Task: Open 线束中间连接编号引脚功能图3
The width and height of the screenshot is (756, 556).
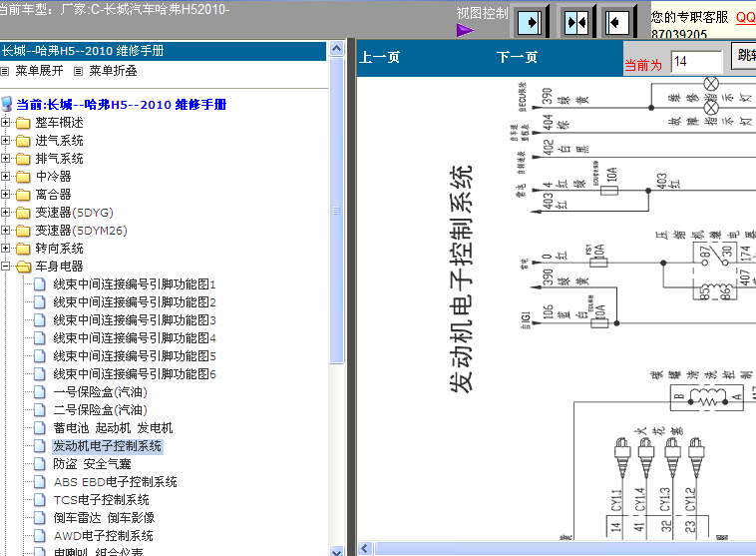Action: (x=135, y=320)
